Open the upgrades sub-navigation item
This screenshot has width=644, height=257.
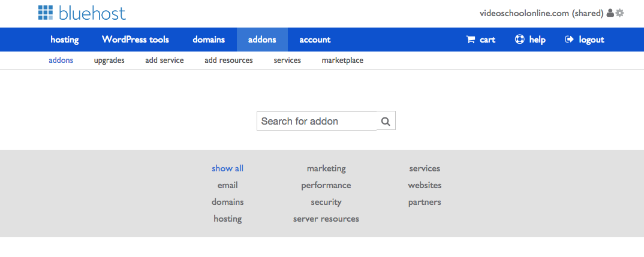pyautogui.click(x=109, y=61)
